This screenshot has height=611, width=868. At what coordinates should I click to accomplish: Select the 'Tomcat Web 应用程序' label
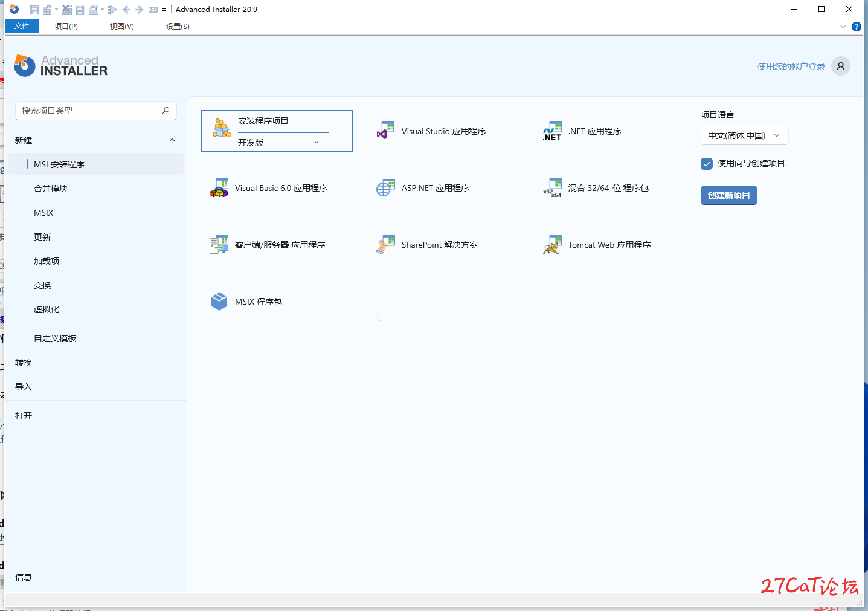[609, 245]
